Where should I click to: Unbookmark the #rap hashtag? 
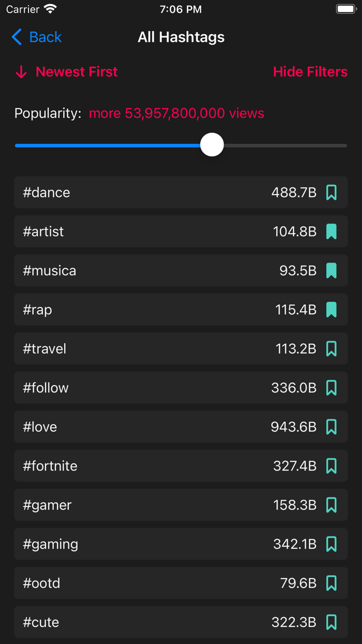(x=331, y=310)
